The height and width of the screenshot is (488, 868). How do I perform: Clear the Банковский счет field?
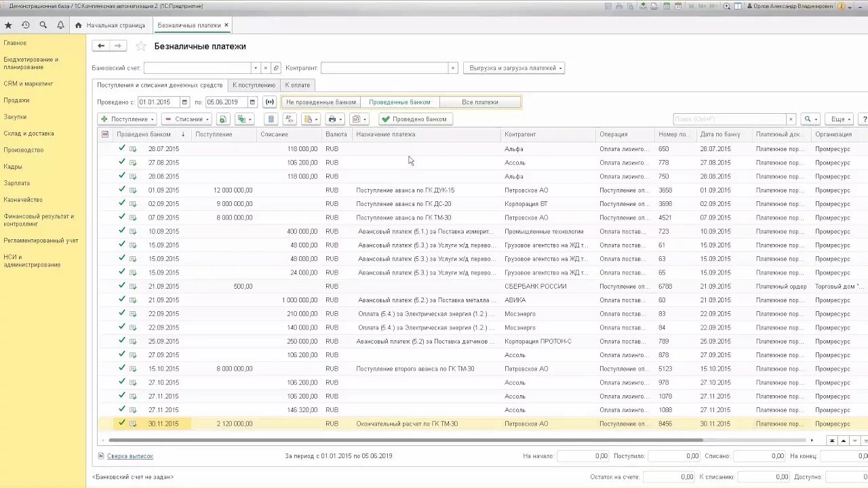(x=265, y=68)
